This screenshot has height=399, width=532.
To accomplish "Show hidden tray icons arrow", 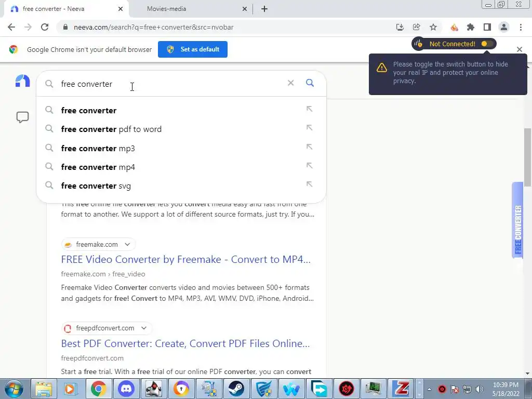I will click(429, 389).
